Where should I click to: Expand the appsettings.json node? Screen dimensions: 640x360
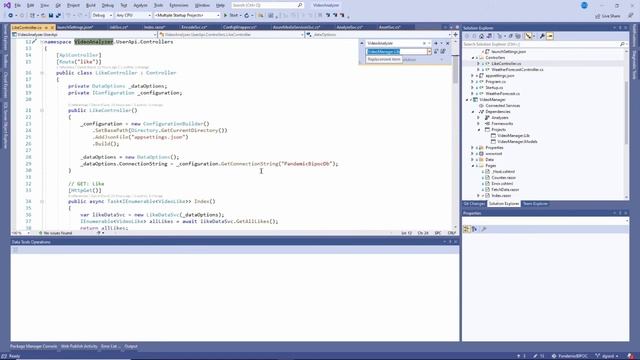pos(473,76)
